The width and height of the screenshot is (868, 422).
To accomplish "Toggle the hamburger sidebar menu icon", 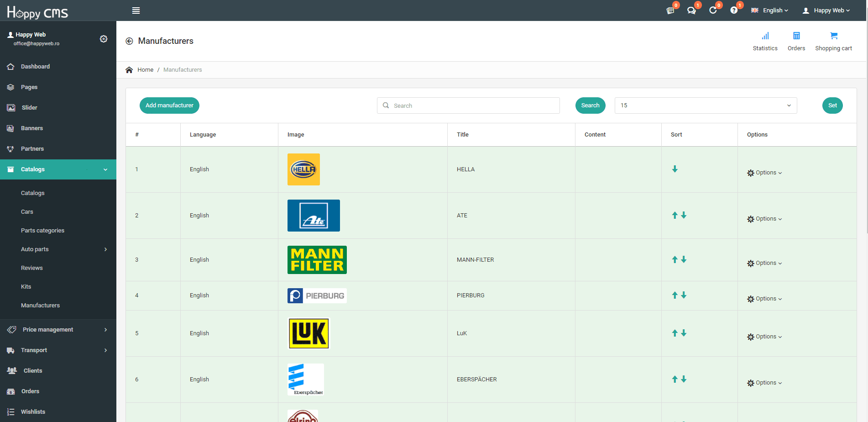I will 136,11.
